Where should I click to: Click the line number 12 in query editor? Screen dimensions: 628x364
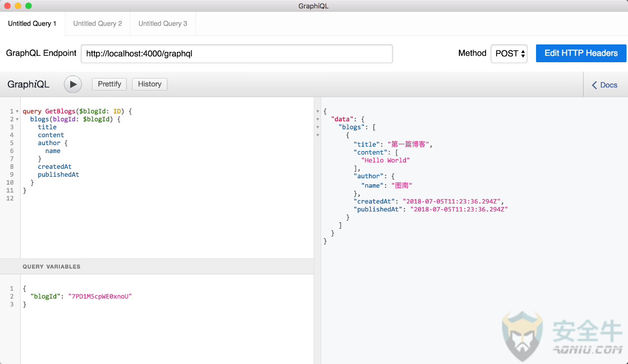click(x=10, y=199)
